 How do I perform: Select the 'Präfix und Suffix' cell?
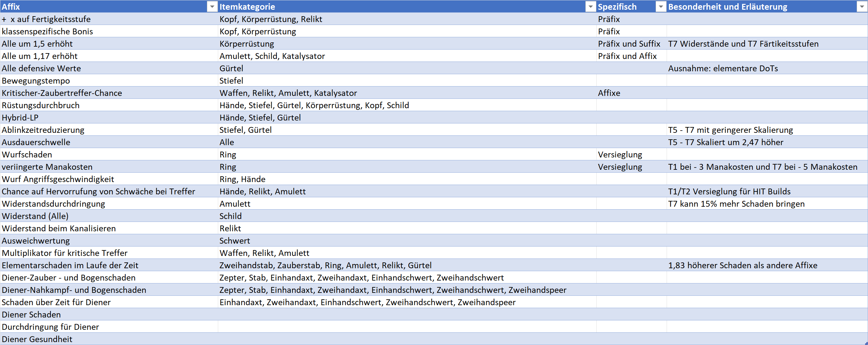(631, 43)
